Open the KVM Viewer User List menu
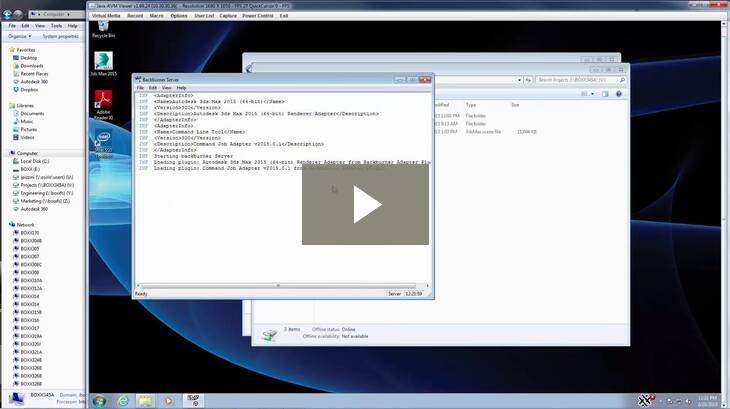The height and width of the screenshot is (409, 730). coord(204,16)
